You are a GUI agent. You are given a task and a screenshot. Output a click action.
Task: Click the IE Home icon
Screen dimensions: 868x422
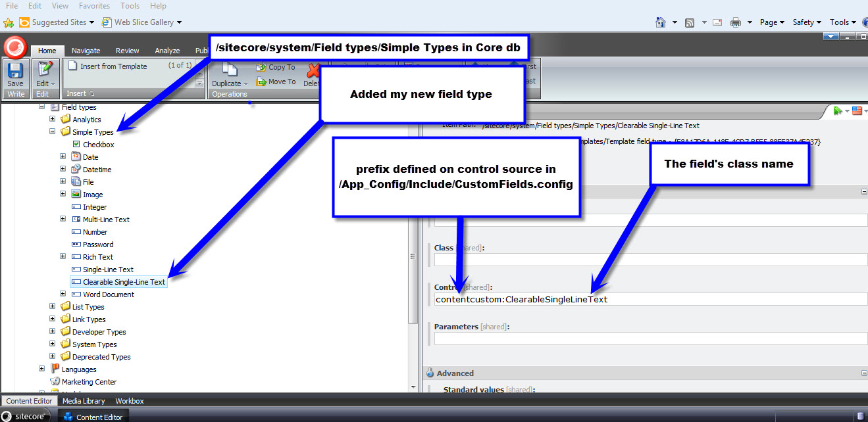(661, 22)
